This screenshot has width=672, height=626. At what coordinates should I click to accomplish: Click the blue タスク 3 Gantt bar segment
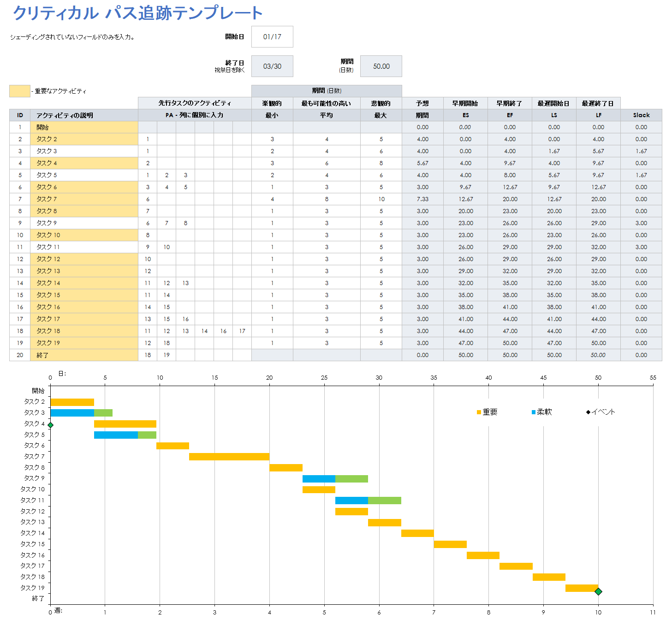coord(72,413)
